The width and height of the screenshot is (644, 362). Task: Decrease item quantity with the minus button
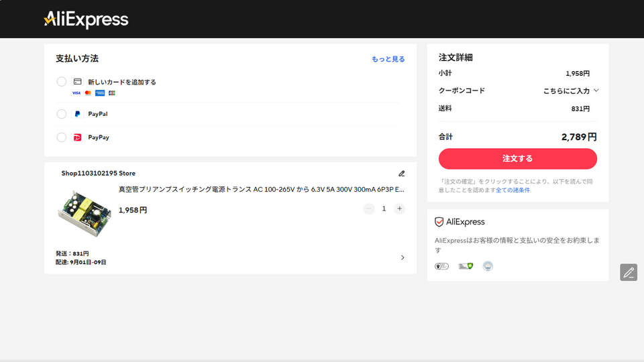coord(369,208)
